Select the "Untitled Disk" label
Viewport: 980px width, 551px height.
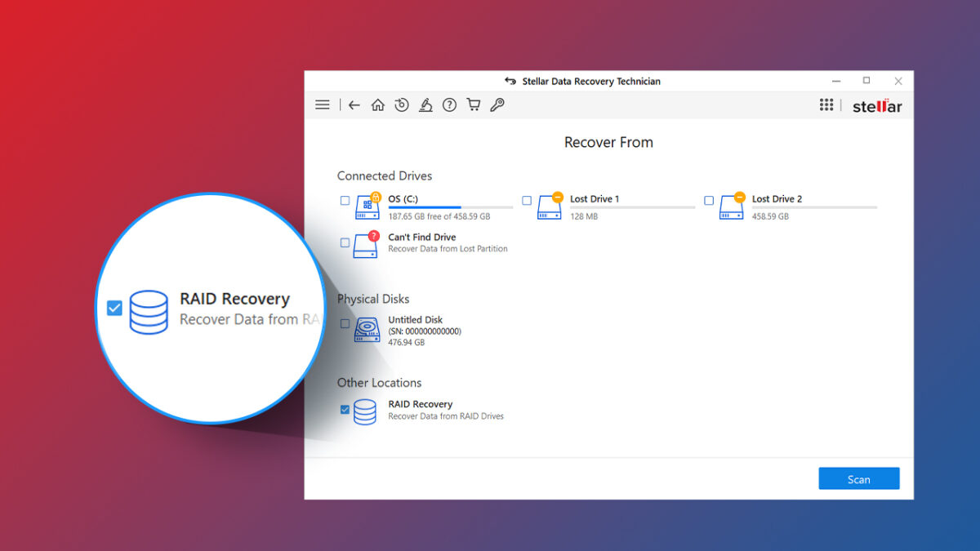click(416, 320)
